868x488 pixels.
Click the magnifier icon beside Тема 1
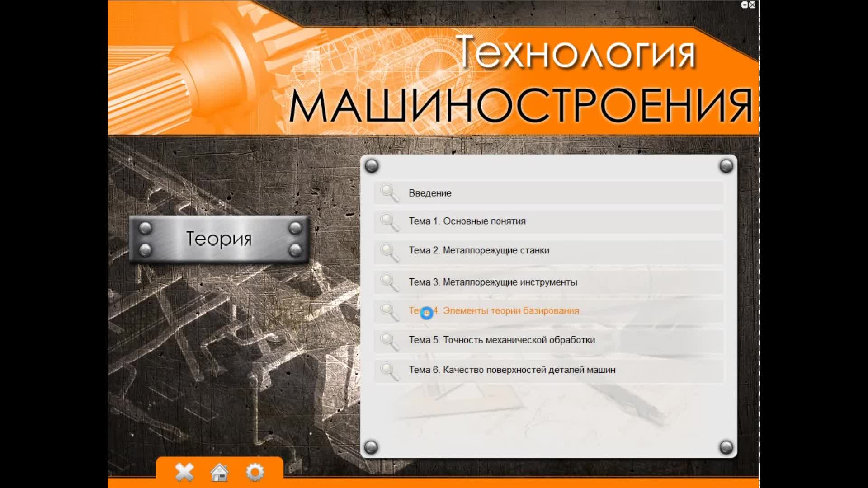click(389, 221)
